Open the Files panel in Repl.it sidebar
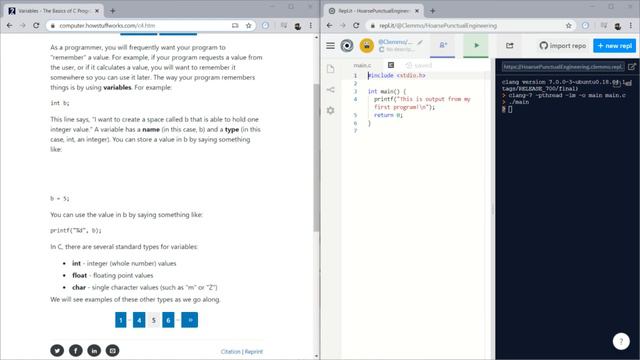This screenshot has width=640, height=360. click(x=330, y=69)
